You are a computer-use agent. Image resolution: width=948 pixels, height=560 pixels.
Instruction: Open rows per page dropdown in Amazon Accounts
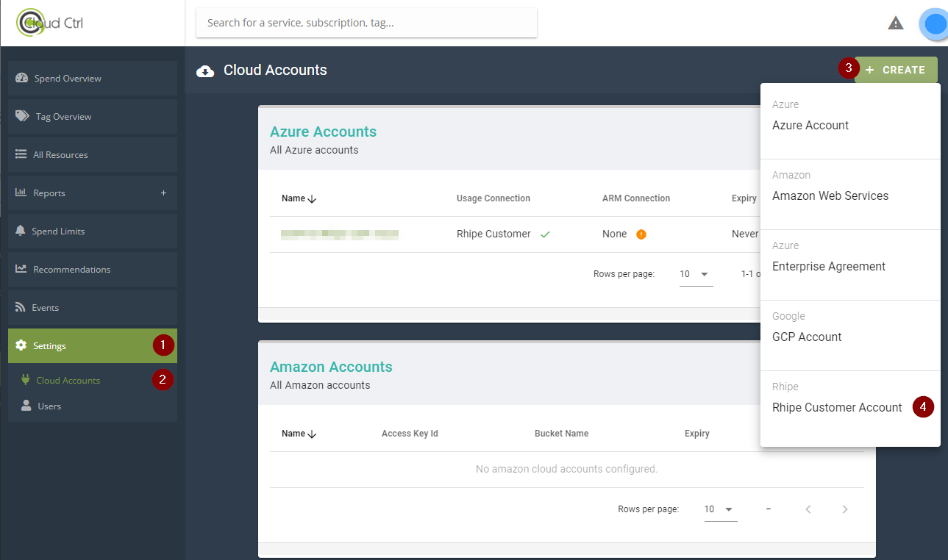click(720, 509)
